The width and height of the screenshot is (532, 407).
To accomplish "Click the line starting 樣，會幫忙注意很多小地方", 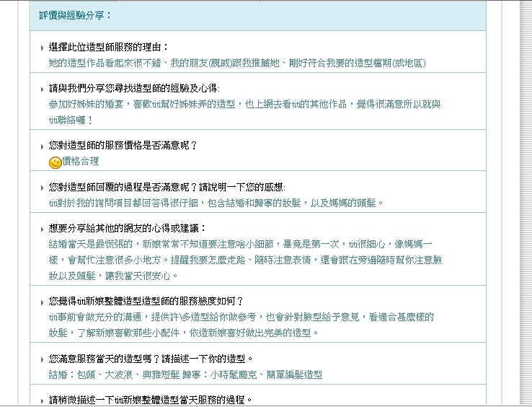I will click(x=245, y=260).
